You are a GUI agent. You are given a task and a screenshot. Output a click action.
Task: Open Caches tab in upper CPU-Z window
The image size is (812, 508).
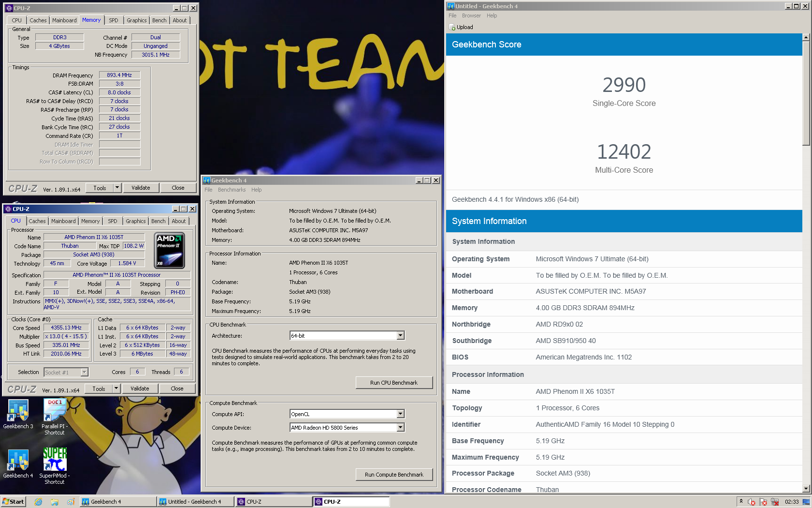tap(38, 20)
